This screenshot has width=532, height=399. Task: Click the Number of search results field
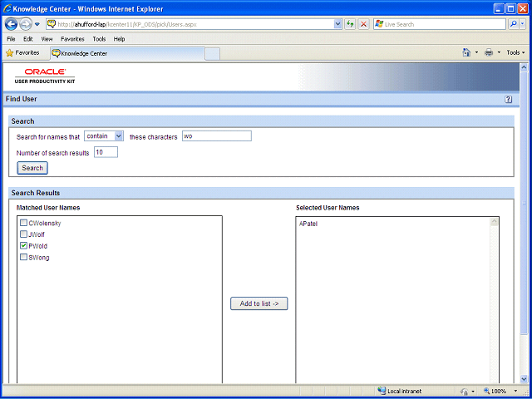pos(106,152)
